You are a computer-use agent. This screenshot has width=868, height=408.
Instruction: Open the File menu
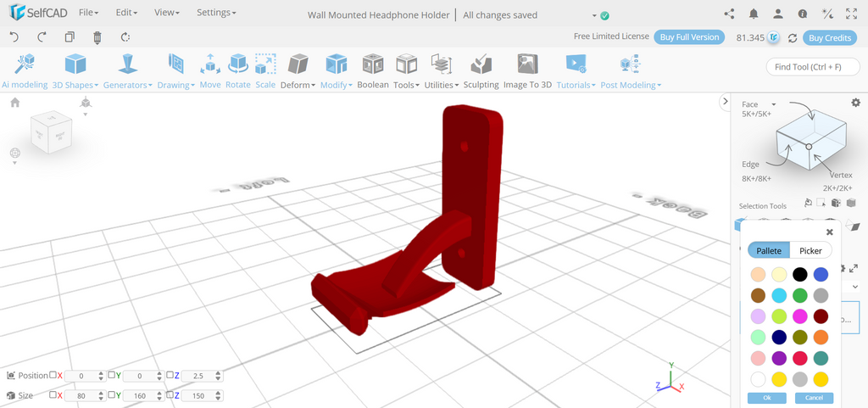[x=88, y=12]
